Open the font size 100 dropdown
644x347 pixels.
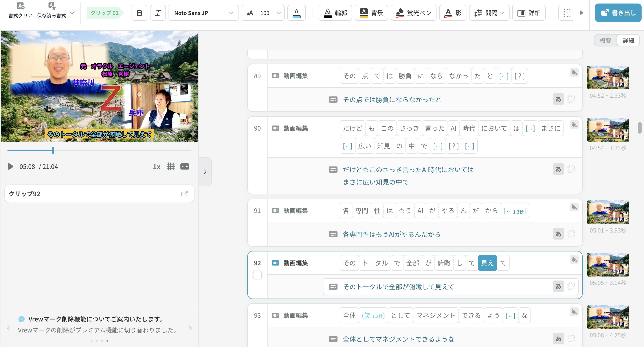[263, 13]
